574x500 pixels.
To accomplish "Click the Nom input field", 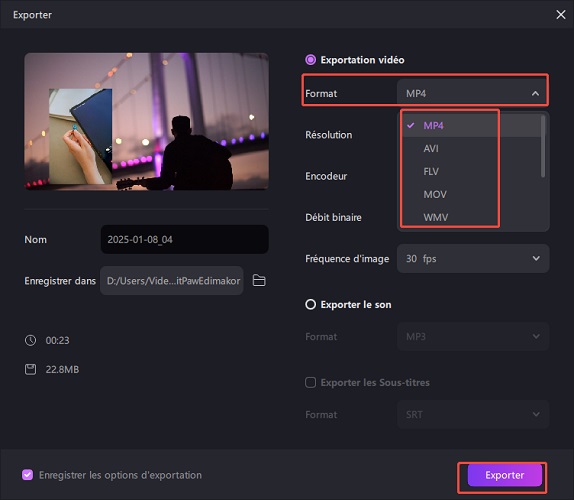I will coord(184,239).
